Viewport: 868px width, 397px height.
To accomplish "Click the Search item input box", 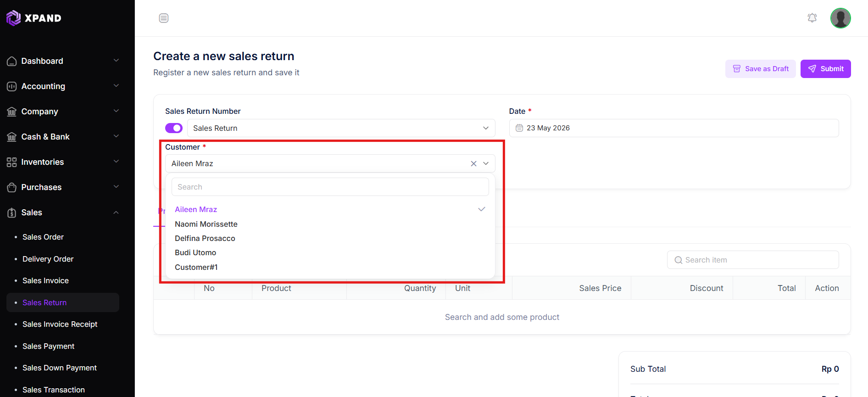I will click(753, 260).
